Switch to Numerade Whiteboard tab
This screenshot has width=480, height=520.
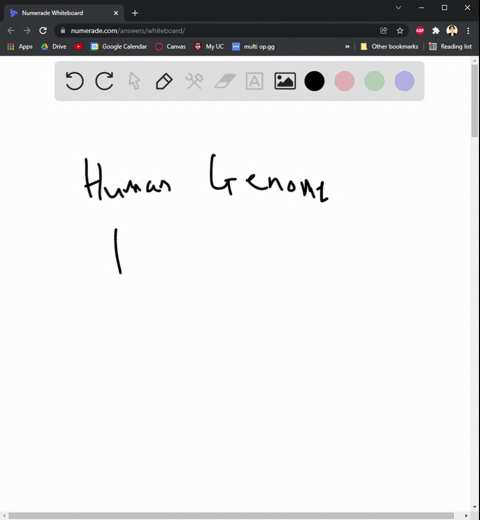tap(64, 13)
